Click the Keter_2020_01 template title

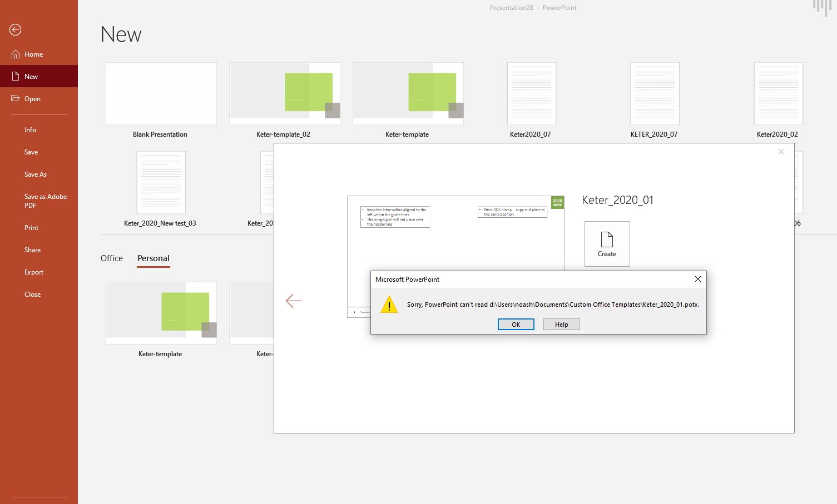pyautogui.click(x=618, y=200)
